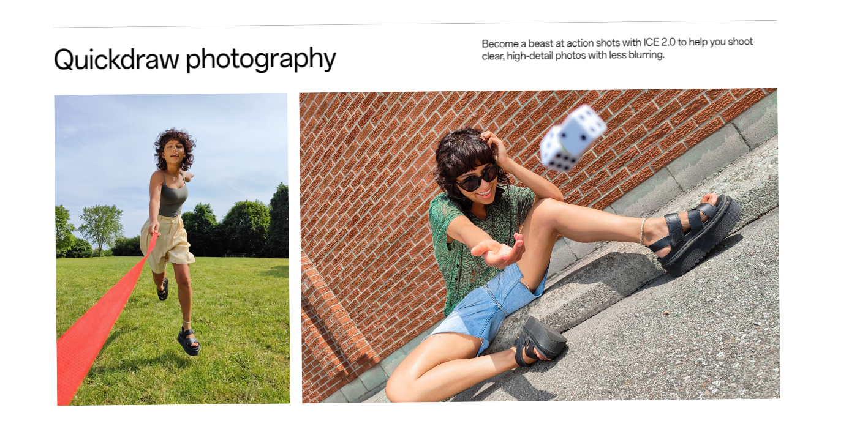Click the blurred flying dice in photo
Screen dimensions: 868x421
(x=572, y=138)
